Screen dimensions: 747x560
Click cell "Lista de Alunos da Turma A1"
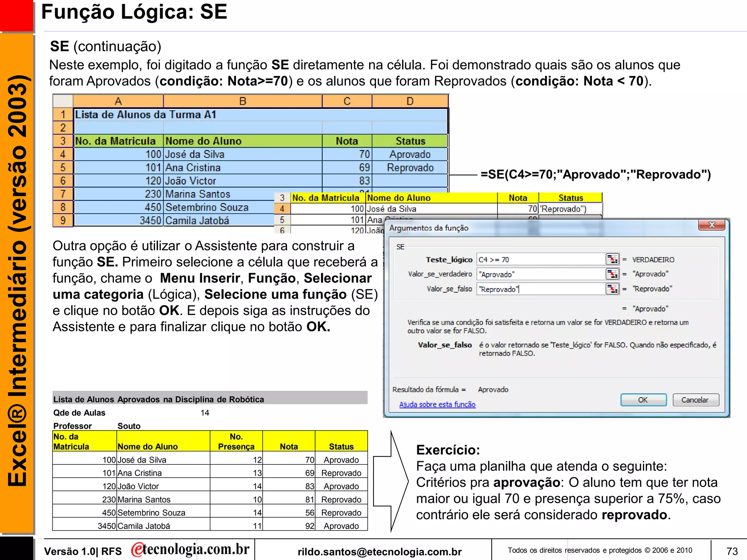tap(260, 114)
